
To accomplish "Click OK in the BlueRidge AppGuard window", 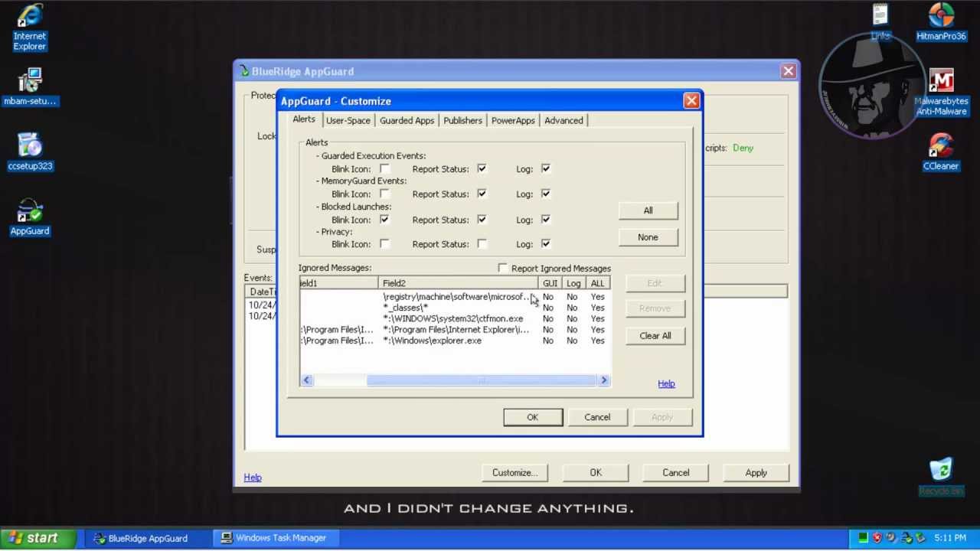I will point(596,473).
